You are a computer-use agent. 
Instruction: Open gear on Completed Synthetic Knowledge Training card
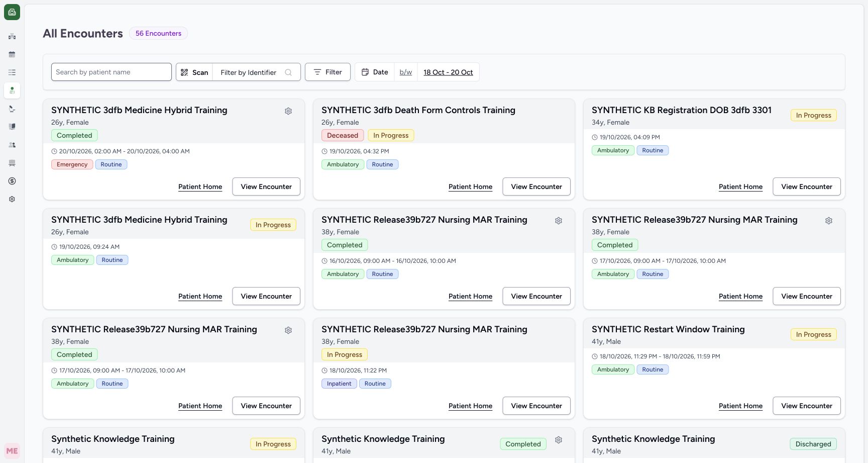click(559, 440)
